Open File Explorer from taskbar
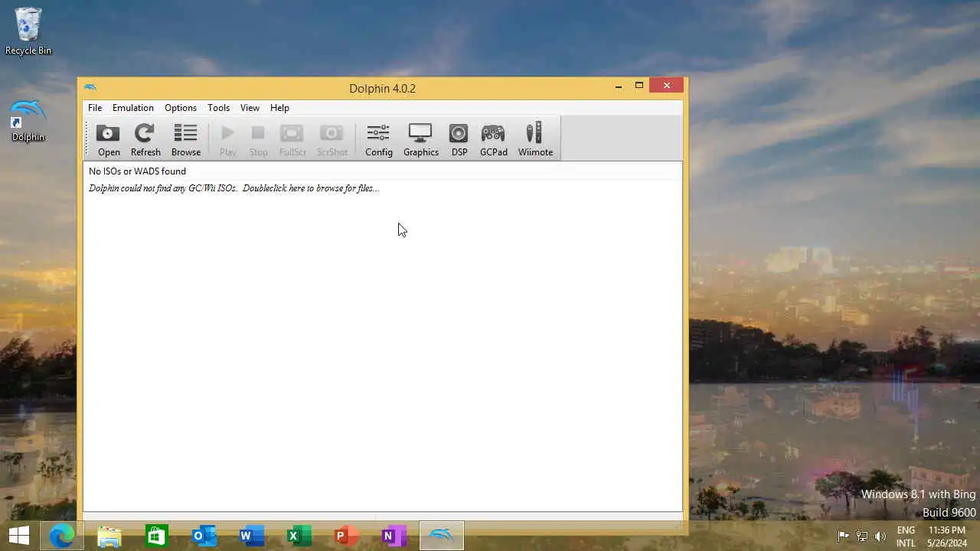This screenshot has width=980, height=551. pyautogui.click(x=109, y=536)
